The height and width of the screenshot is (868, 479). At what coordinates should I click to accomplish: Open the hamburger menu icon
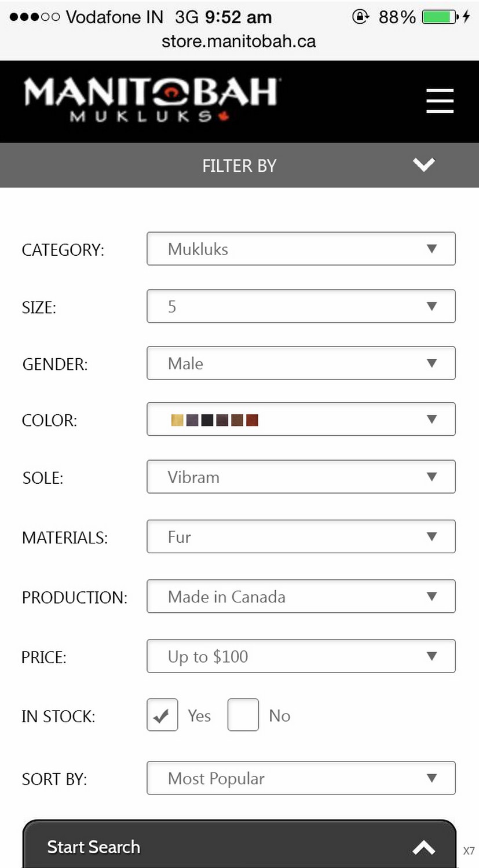(440, 101)
